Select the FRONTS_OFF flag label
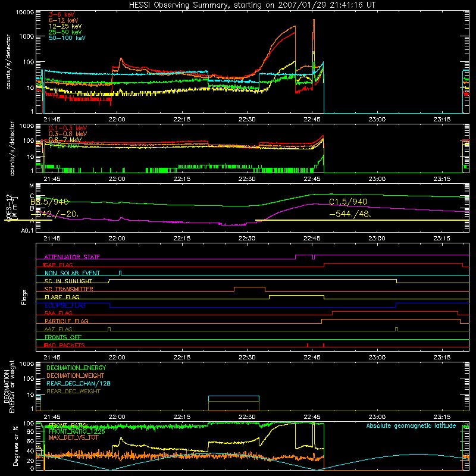 tap(62, 337)
